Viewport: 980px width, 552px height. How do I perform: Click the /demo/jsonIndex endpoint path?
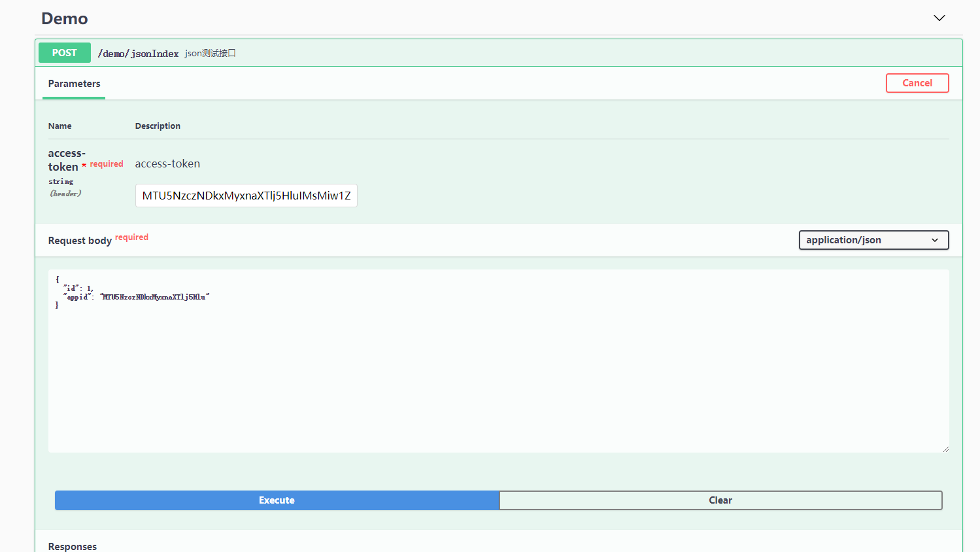pos(138,54)
